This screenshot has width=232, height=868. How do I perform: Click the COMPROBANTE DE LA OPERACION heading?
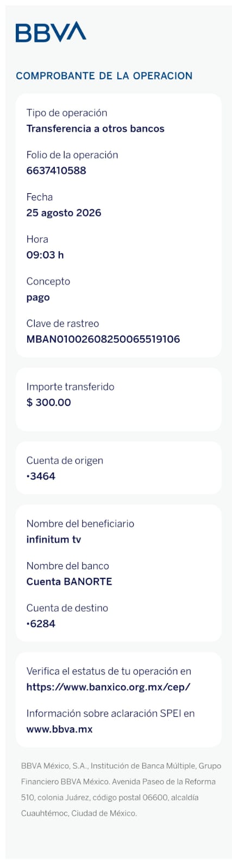[x=104, y=76]
